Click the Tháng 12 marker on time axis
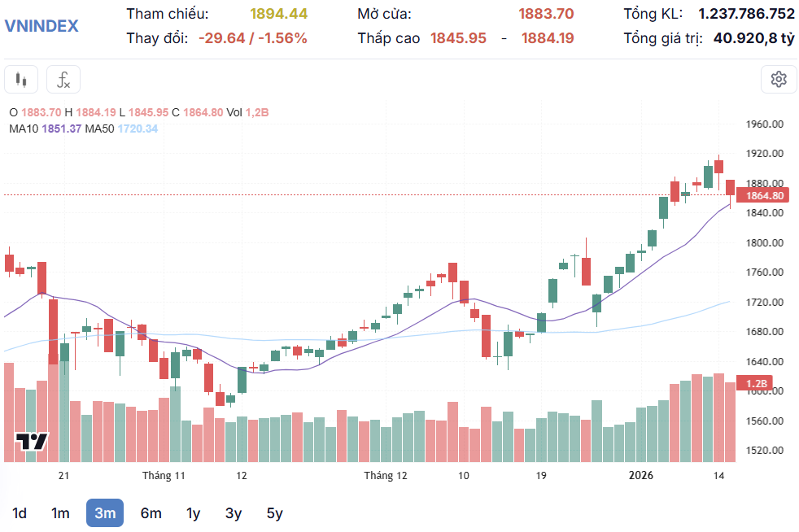This screenshot has height=532, width=799. tap(386, 475)
